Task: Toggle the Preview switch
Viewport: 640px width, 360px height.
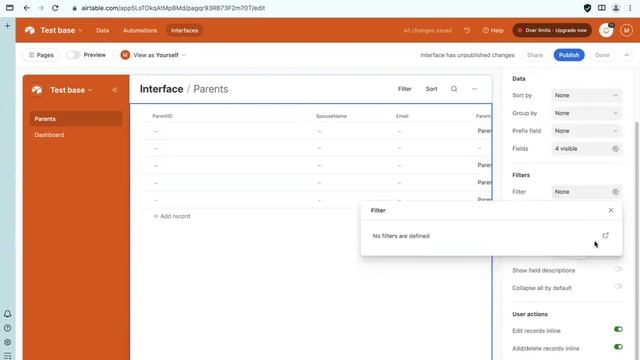Action: click(x=73, y=55)
